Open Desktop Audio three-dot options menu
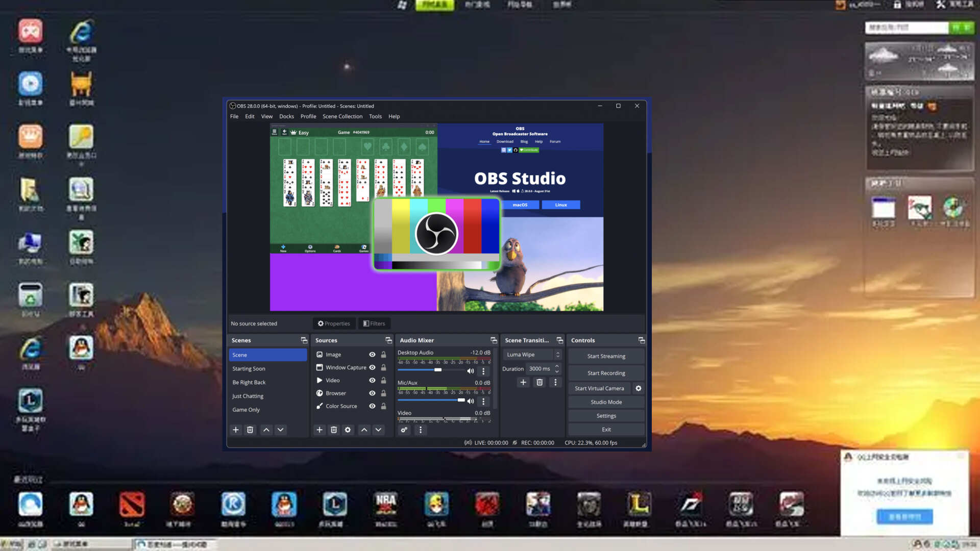The image size is (980, 551). 483,371
